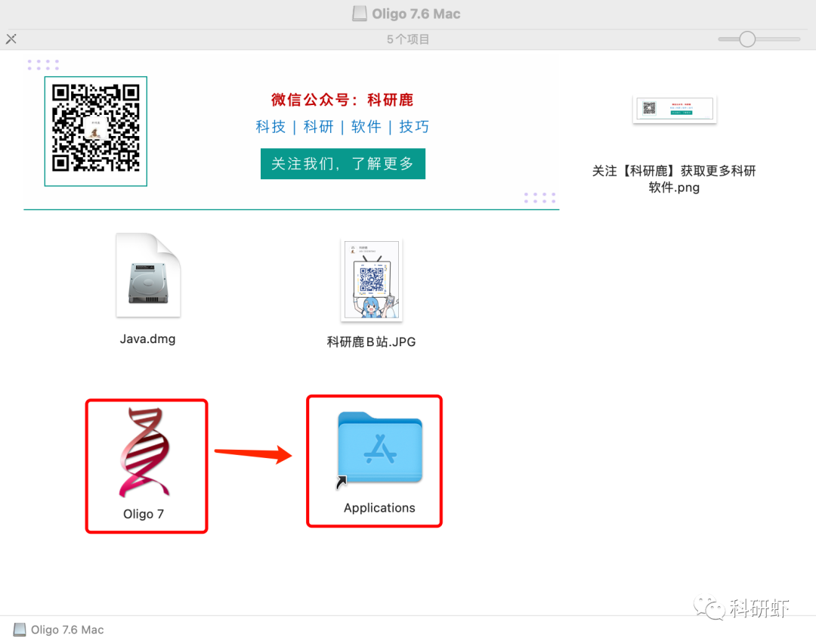This screenshot has height=644, width=816.
Task: Click the Oligo 7.6 Mac path bar entry
Action: [58, 630]
